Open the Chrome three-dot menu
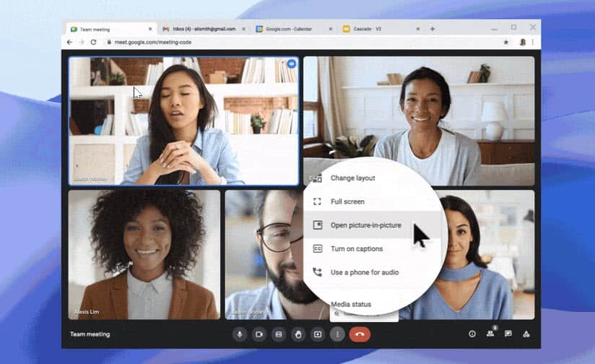 point(533,42)
